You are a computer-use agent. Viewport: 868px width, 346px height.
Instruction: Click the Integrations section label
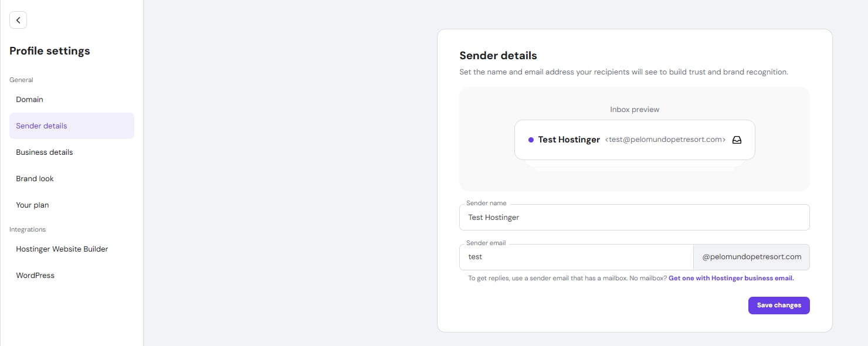pos(28,230)
